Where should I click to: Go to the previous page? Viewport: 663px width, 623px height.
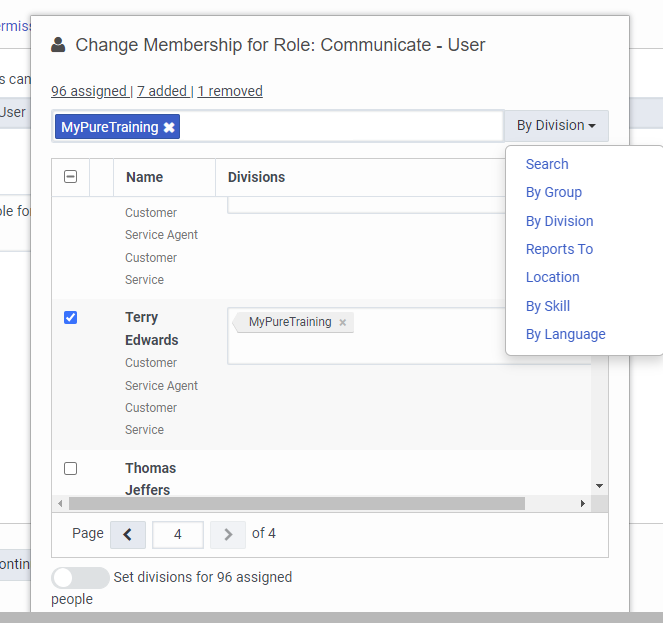point(127,534)
